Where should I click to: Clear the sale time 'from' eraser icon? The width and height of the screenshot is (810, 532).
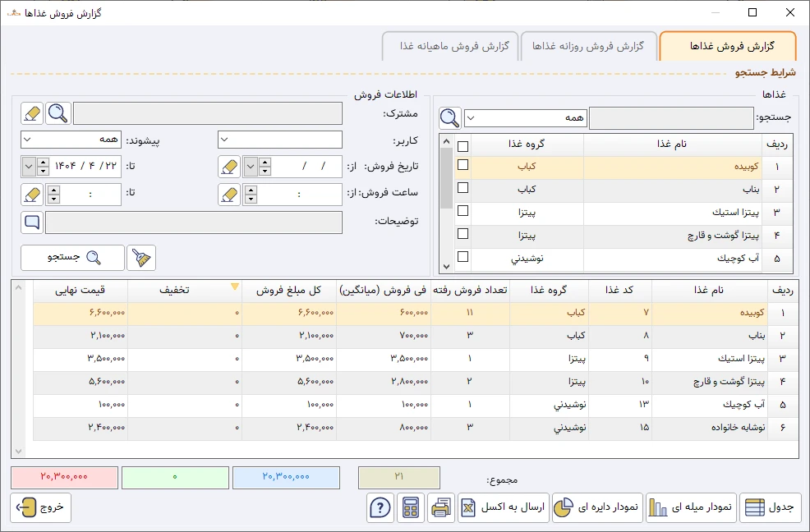[x=229, y=195]
